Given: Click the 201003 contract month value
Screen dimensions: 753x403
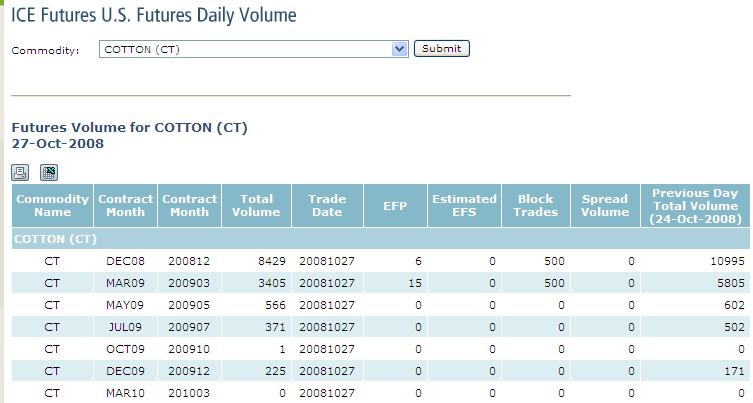Looking at the screenshot, I should (189, 393).
